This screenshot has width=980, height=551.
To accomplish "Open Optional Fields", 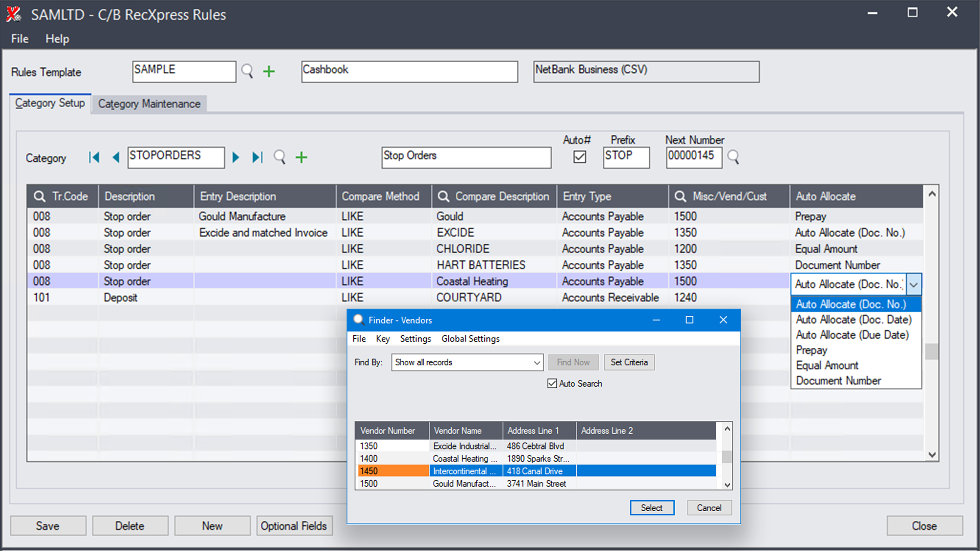I will pos(294,525).
